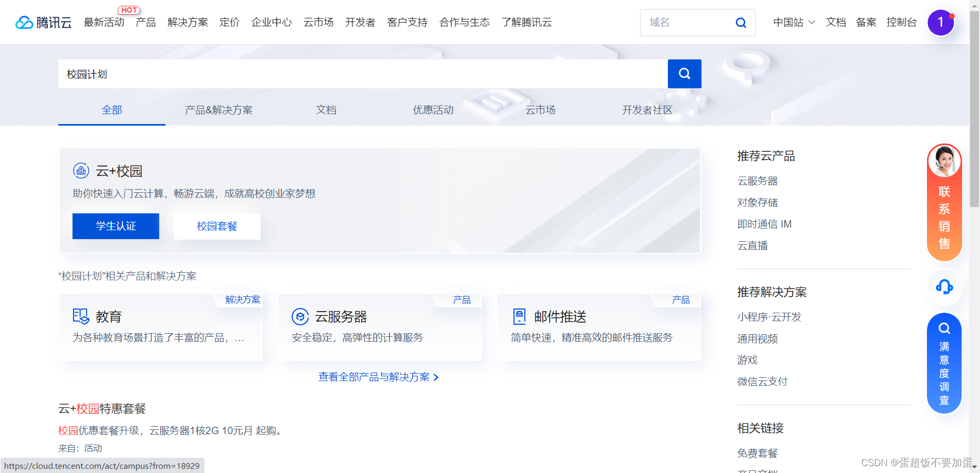
Task: Open the 产品 navigation menu
Action: (146, 22)
